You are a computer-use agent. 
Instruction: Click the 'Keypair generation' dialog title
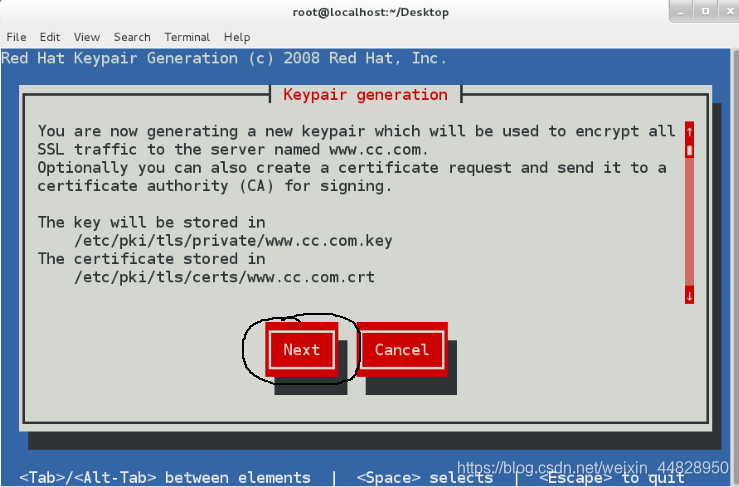tap(365, 95)
